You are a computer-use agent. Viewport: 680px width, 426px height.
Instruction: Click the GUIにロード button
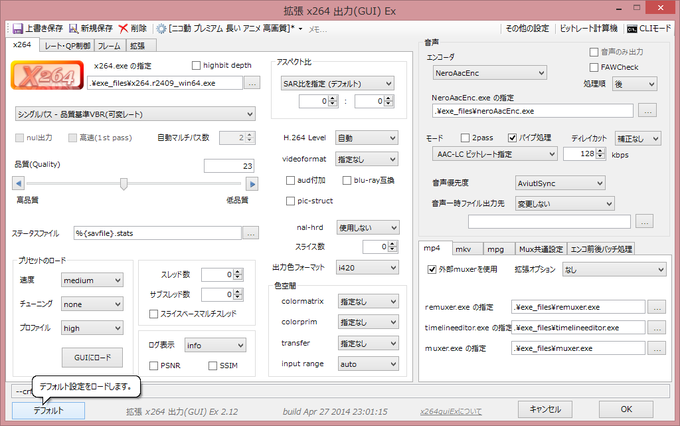pyautogui.click(x=92, y=357)
